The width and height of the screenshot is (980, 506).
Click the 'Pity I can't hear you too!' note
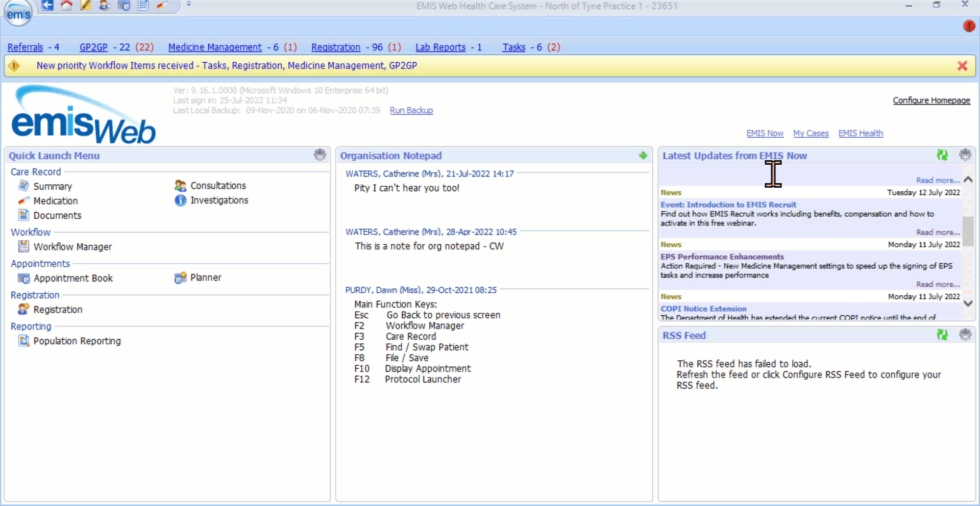(x=407, y=188)
